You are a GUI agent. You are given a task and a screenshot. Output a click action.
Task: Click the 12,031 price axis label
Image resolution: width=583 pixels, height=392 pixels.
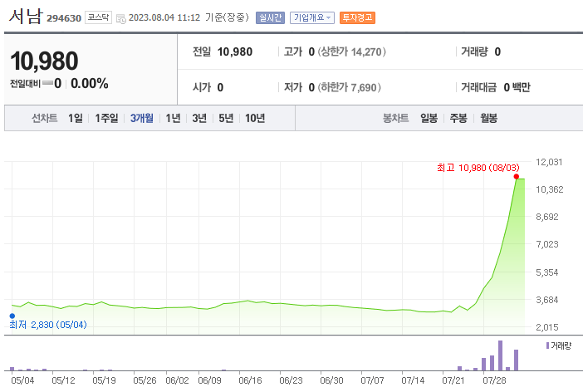coord(549,162)
